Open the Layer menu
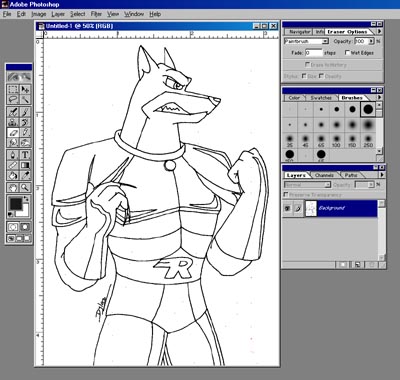400x380 pixels. tap(58, 14)
